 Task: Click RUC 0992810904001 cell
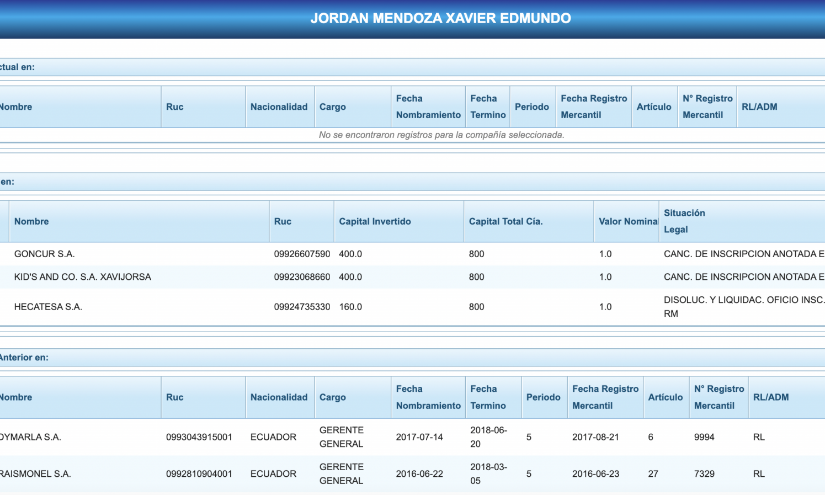(199, 474)
